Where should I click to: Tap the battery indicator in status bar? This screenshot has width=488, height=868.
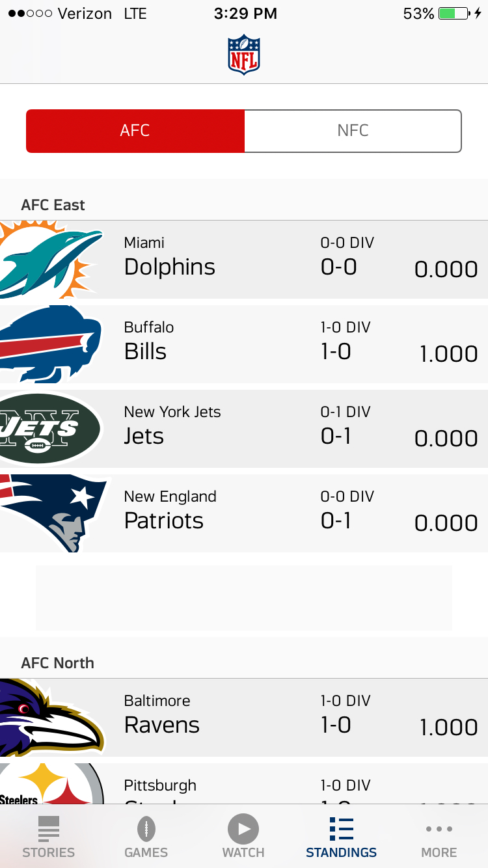click(455, 14)
